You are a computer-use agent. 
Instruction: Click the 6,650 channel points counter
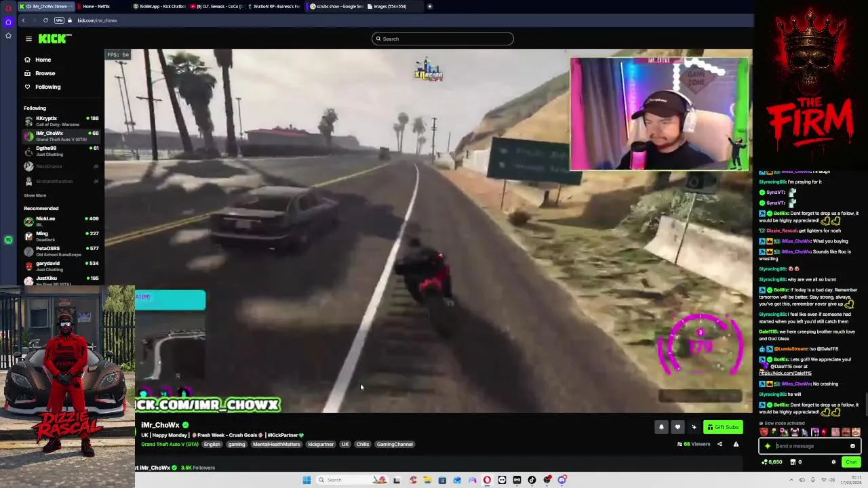pyautogui.click(x=772, y=462)
